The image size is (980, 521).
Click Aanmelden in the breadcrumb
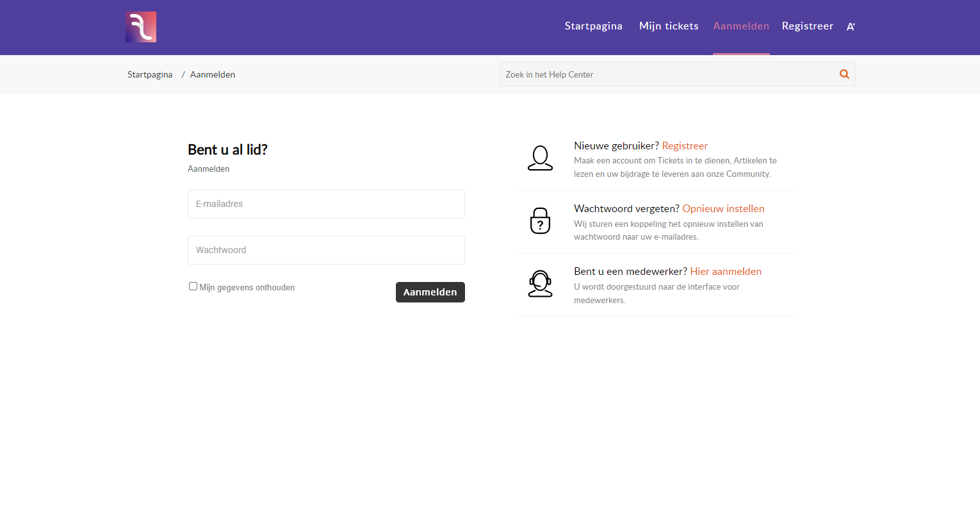pos(213,75)
